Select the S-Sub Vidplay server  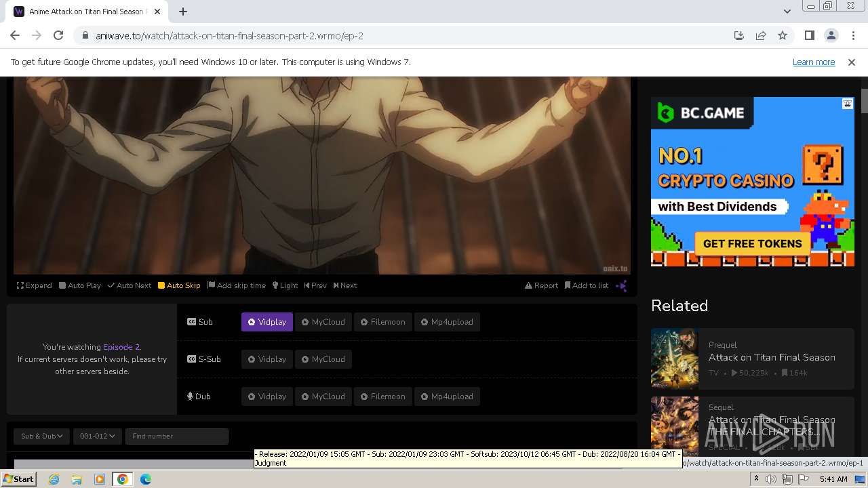tap(267, 359)
